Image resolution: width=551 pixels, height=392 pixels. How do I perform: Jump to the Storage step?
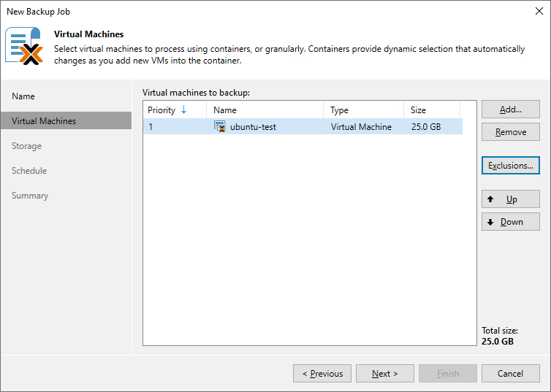(x=26, y=146)
